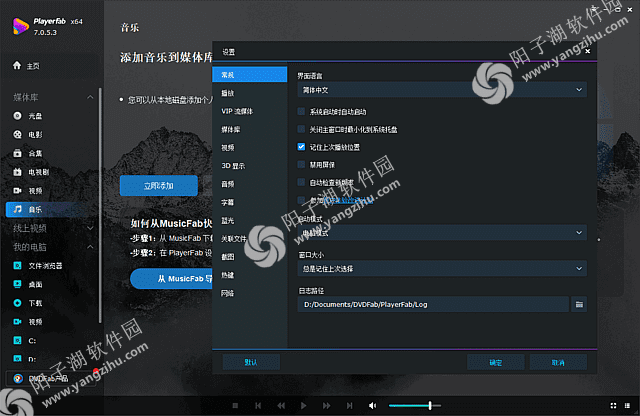This screenshot has height=416, width=640.
Task: Switch to the 关联文件 settings tab
Action: pyautogui.click(x=250, y=239)
